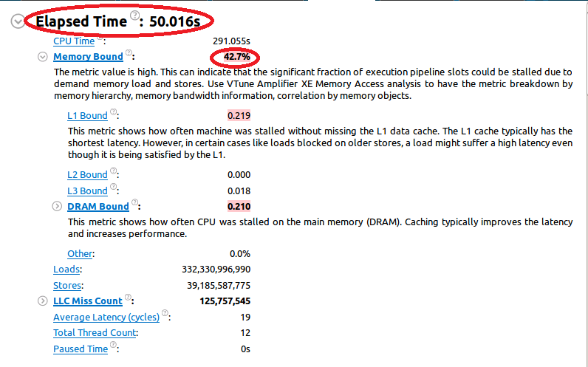Screen dimensions: 588x367
Task: Open the L1 Bound link
Action: click(x=87, y=115)
